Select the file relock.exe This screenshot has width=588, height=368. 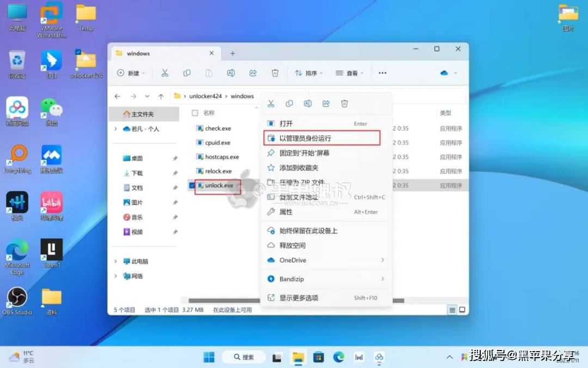[218, 171]
